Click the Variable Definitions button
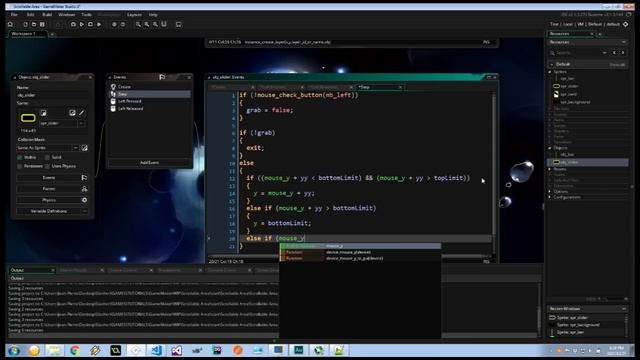Screen dimensions: 640x360 pyautogui.click(x=52, y=211)
